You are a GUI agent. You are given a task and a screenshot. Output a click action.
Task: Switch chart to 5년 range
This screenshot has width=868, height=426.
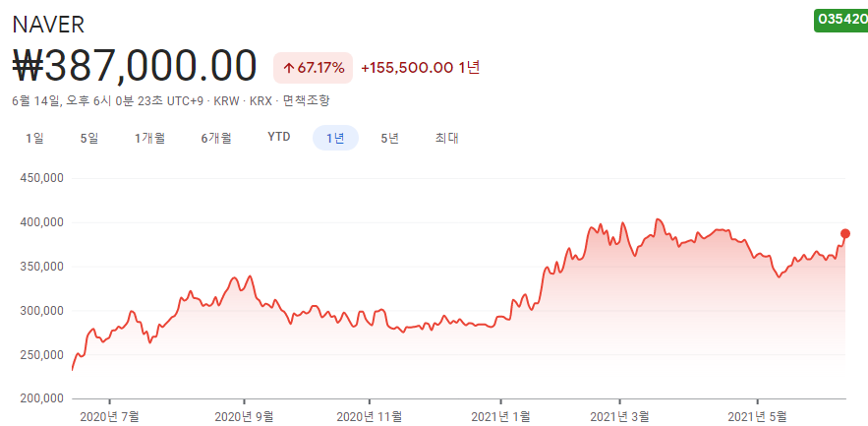389,138
